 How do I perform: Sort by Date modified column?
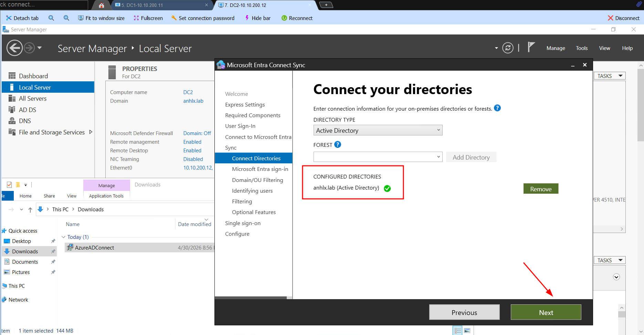(194, 224)
